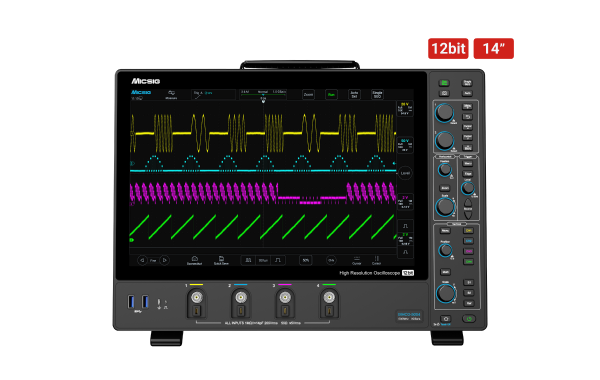The width and height of the screenshot is (600, 380).
Task: Push the Math button
Action: pos(445,272)
